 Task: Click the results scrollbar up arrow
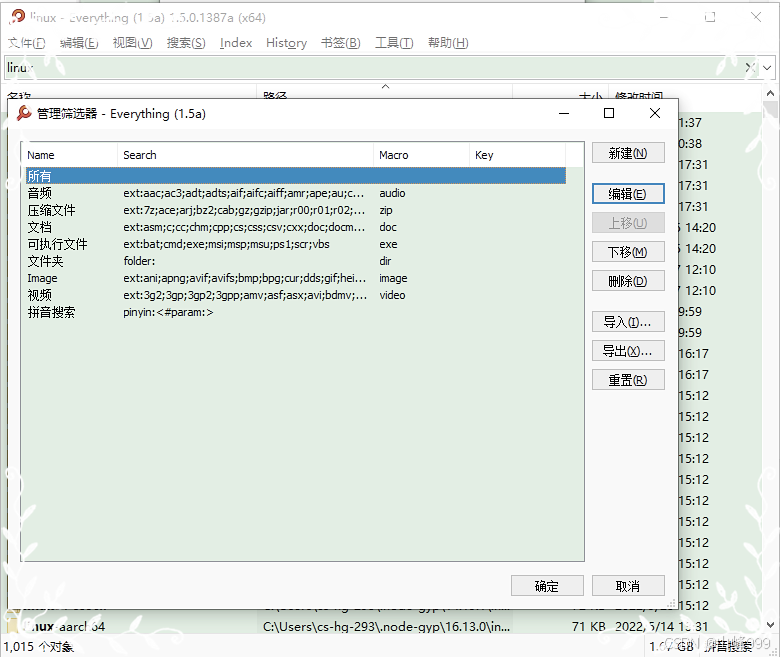pyautogui.click(x=770, y=93)
